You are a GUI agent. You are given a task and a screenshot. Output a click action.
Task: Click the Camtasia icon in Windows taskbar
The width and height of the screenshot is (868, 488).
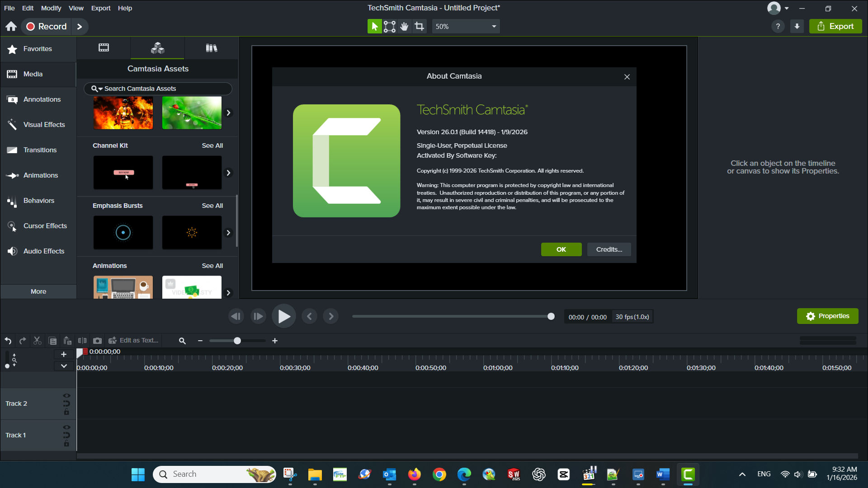(x=688, y=474)
